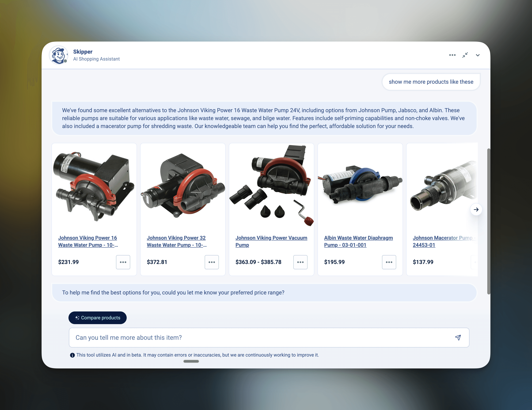Open options for the Johnson Viking Power 32 pump
This screenshot has height=410, width=532.
(212, 262)
